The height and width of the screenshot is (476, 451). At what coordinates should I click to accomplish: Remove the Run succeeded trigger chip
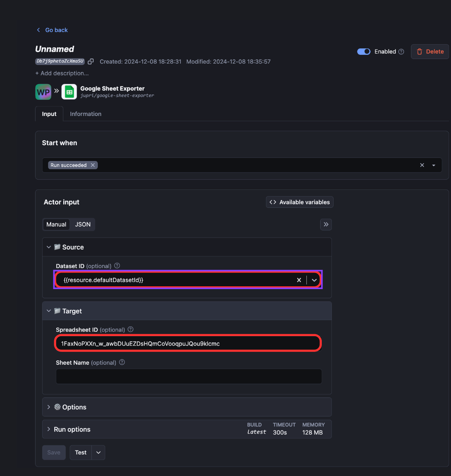[93, 165]
